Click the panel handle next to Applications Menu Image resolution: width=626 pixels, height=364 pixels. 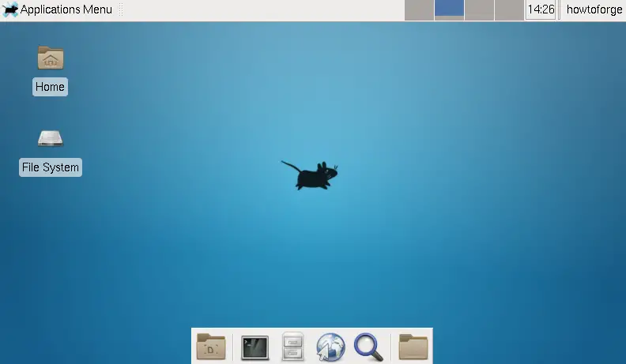[121, 9]
